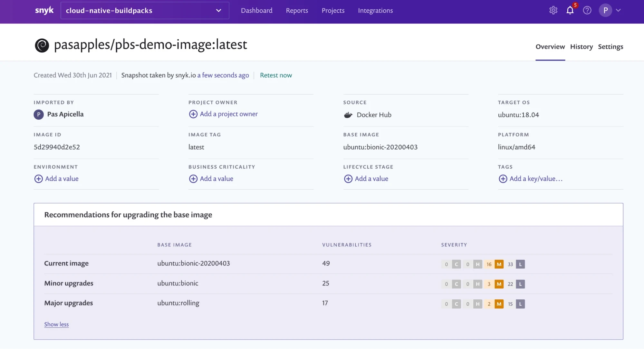Click High severity badge in Minor upgrades row
Viewport: 644px width, 349px height.
tap(477, 284)
